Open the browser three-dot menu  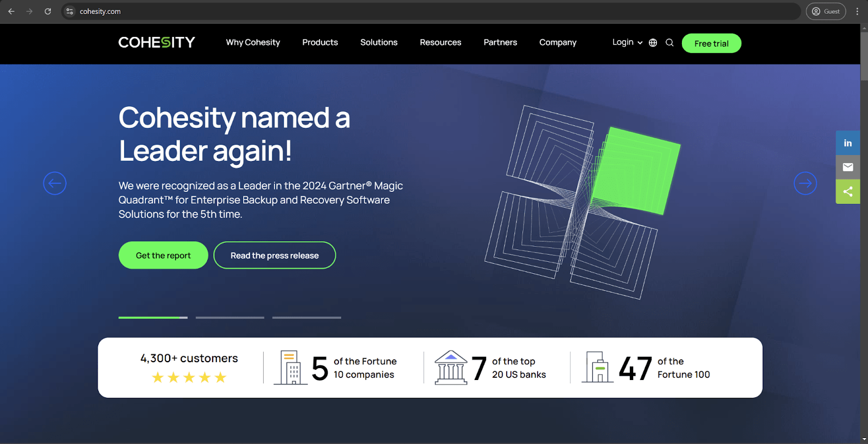(x=857, y=11)
